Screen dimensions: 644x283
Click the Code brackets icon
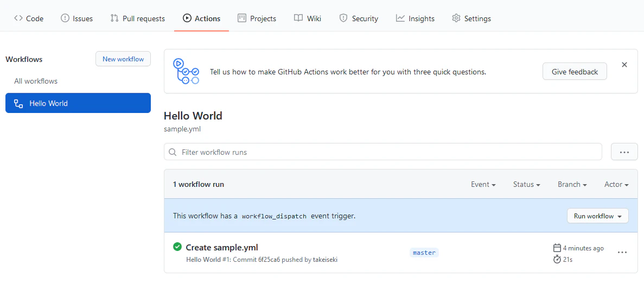(18, 18)
